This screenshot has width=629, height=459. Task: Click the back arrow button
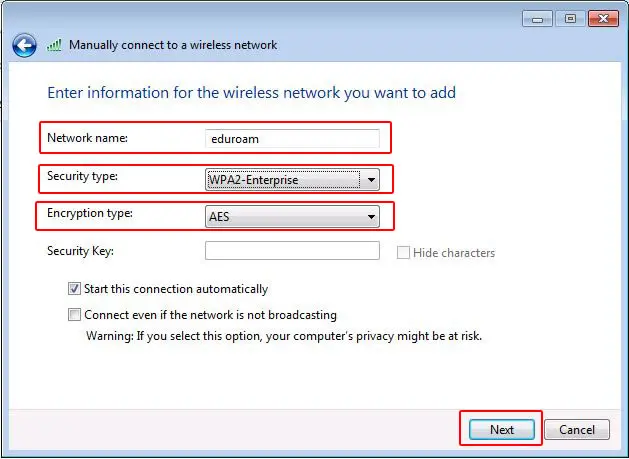tap(24, 46)
